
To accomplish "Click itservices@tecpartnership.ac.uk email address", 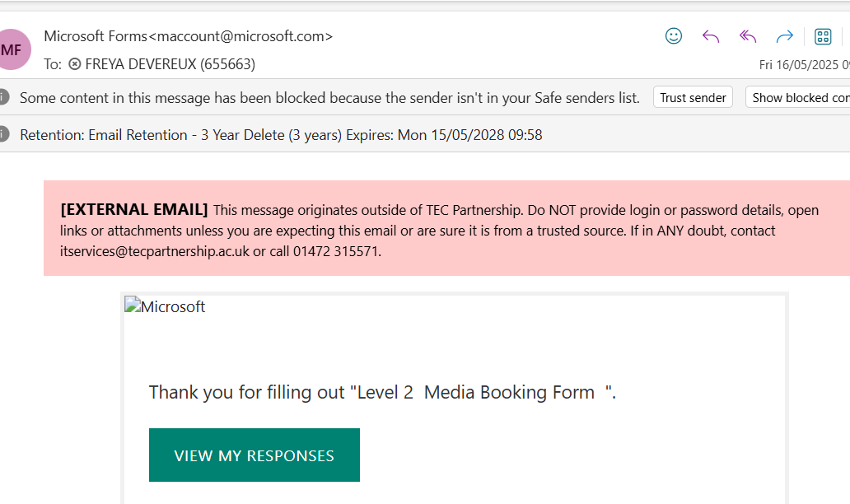I will [155, 251].
